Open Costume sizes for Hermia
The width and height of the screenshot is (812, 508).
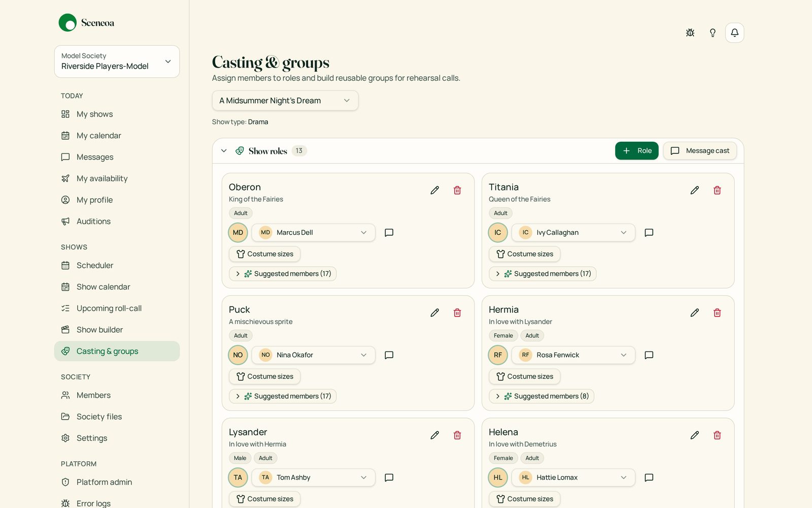coord(524,376)
